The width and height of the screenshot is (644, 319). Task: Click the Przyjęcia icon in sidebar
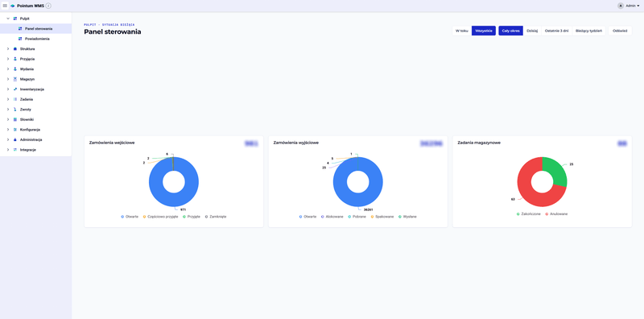[x=15, y=59]
